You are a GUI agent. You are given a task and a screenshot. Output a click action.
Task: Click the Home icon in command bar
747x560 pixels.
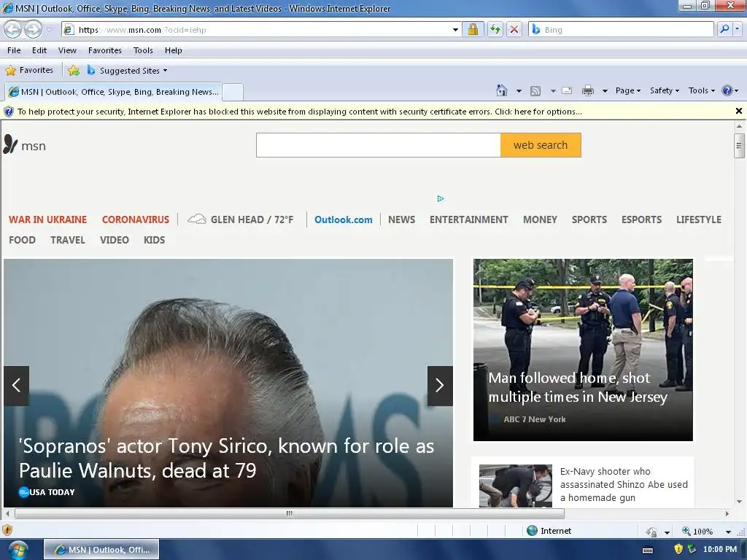click(502, 90)
